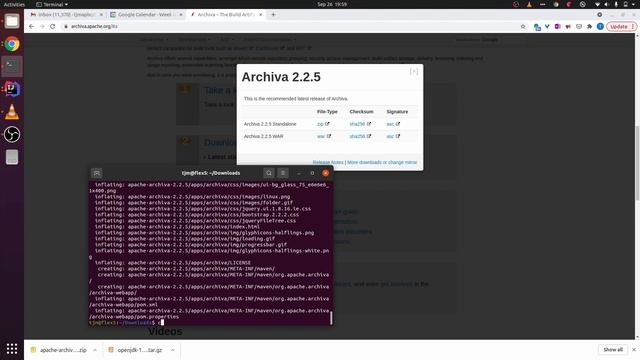Open the terminal search icon
The height and width of the screenshot is (360, 640).
pos(269,173)
